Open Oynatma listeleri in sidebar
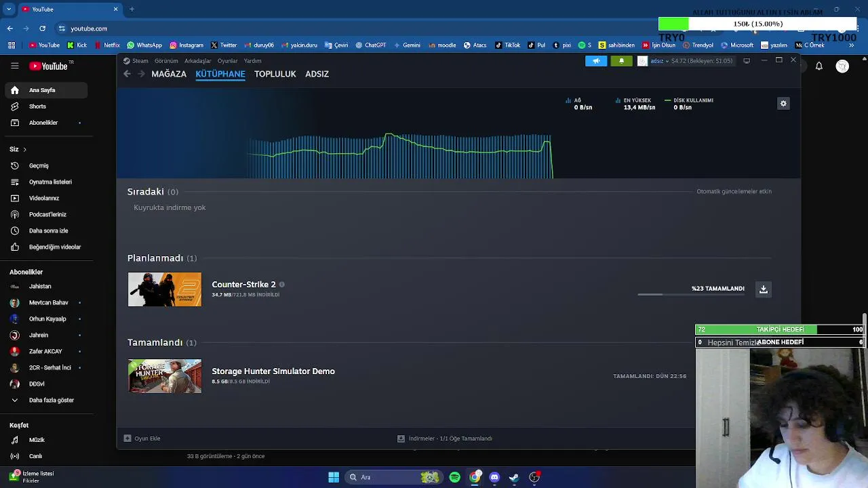Screen dimensions: 868x488 pyautogui.click(x=46, y=182)
